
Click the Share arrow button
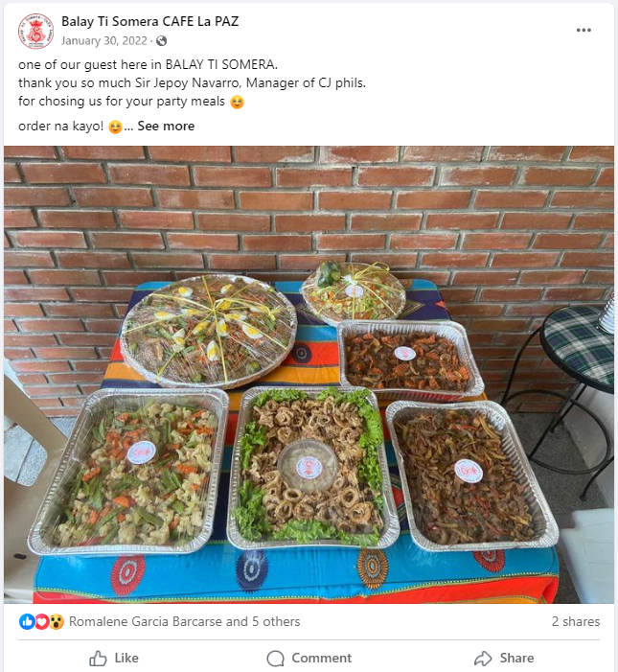504,658
